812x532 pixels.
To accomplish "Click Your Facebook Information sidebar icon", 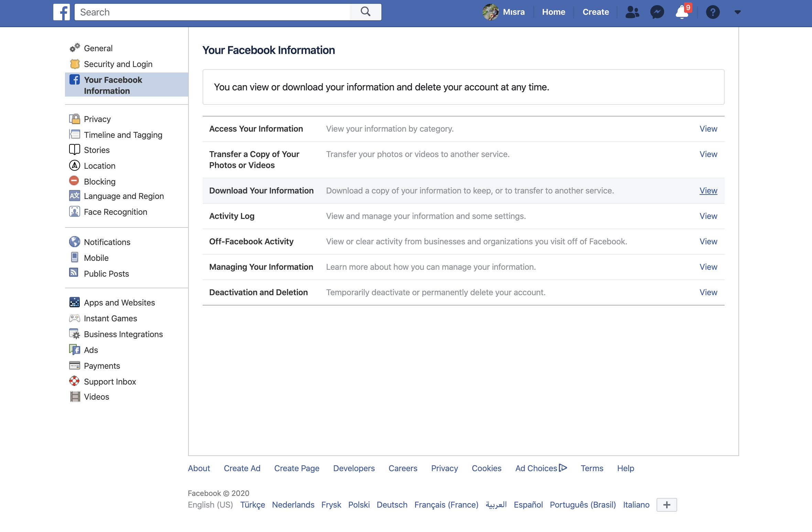I will (74, 79).
